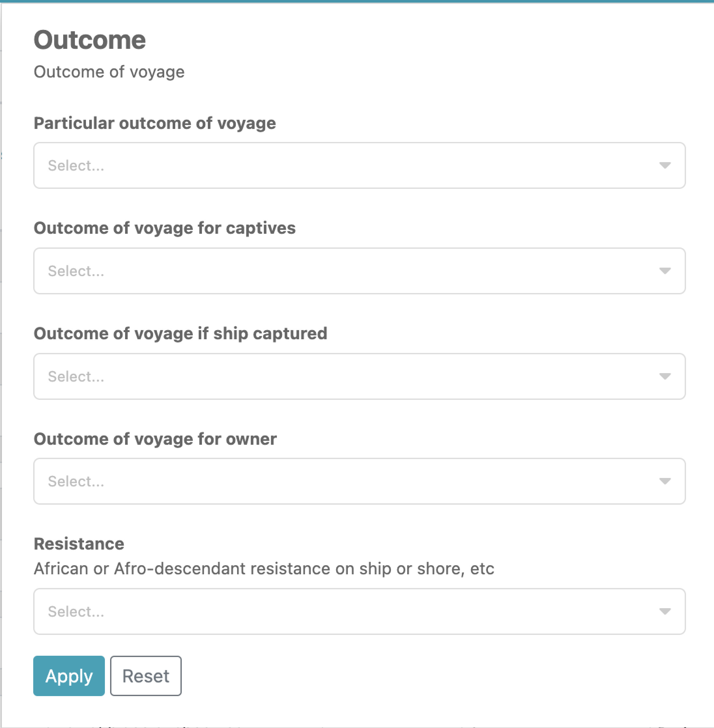Click the large 'Outcome' panel heading
714x728 pixels.
tap(90, 40)
